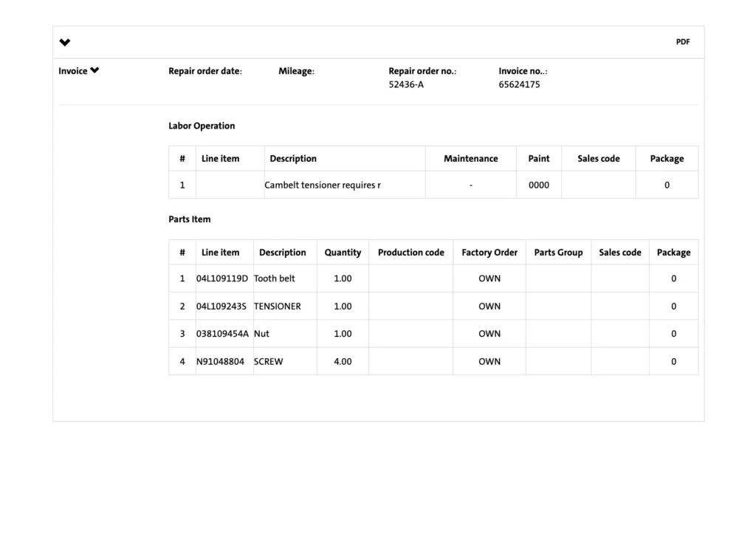756x534 pixels.
Task: Select part line item 038109454A
Action: pos(222,334)
